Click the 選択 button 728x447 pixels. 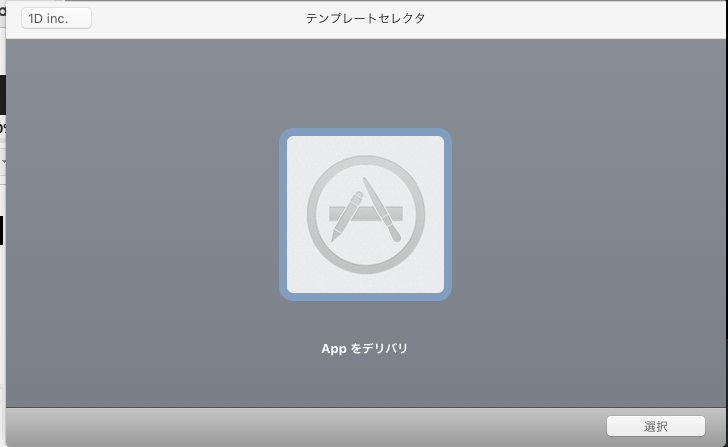click(x=656, y=426)
